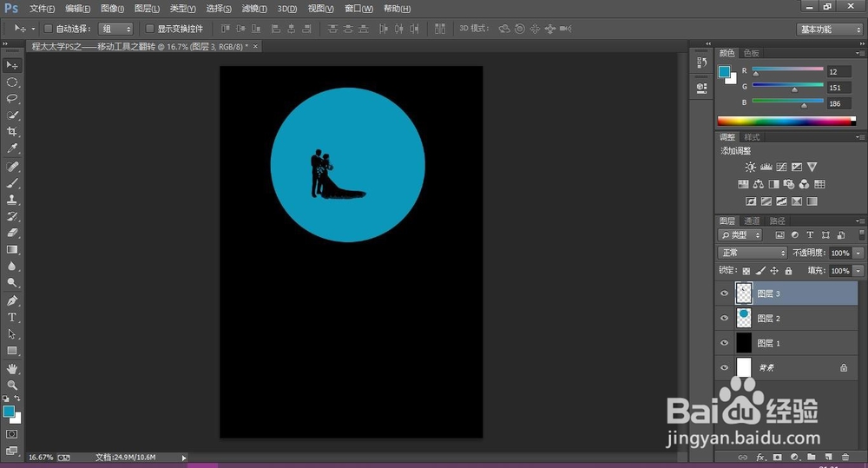Delete layer with the trash icon

click(x=845, y=457)
